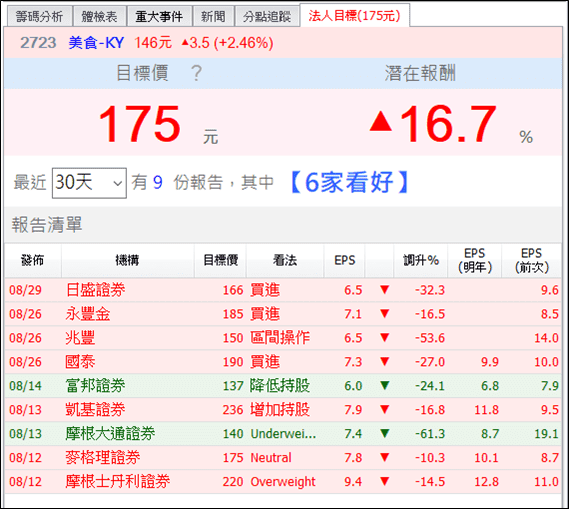Click the 報告清單 section heading
Image resolution: width=569 pixels, height=509 pixels.
[x=47, y=225]
